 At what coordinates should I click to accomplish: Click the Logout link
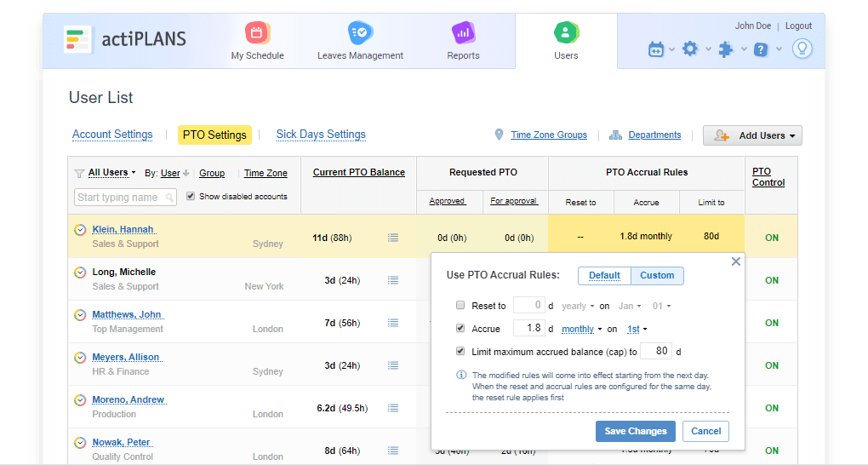click(798, 26)
